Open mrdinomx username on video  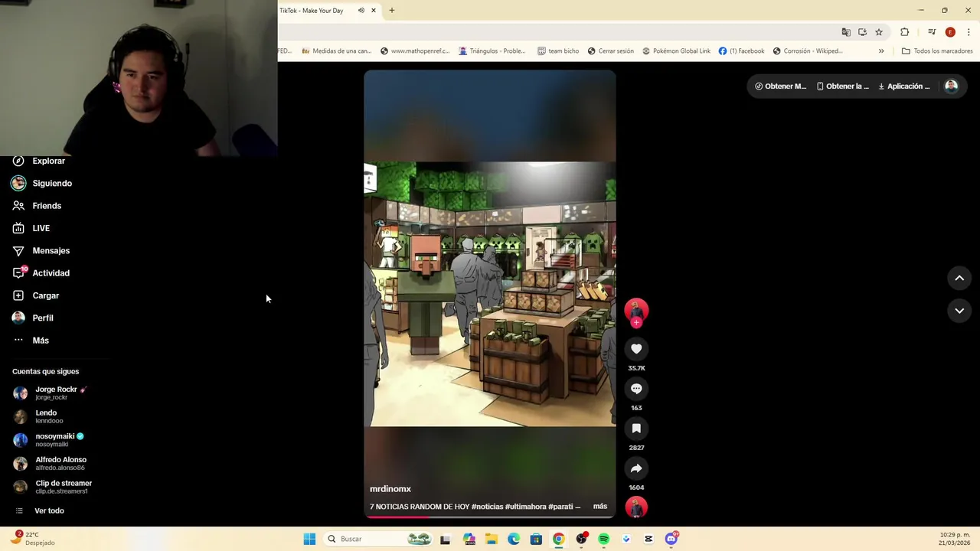coord(390,489)
